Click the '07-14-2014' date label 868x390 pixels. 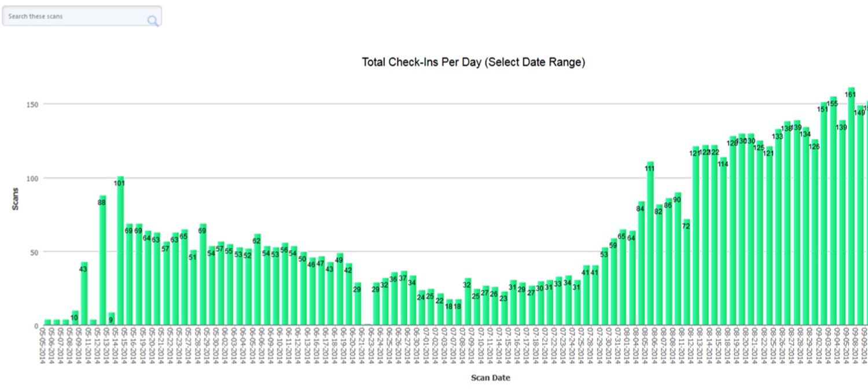click(x=499, y=346)
